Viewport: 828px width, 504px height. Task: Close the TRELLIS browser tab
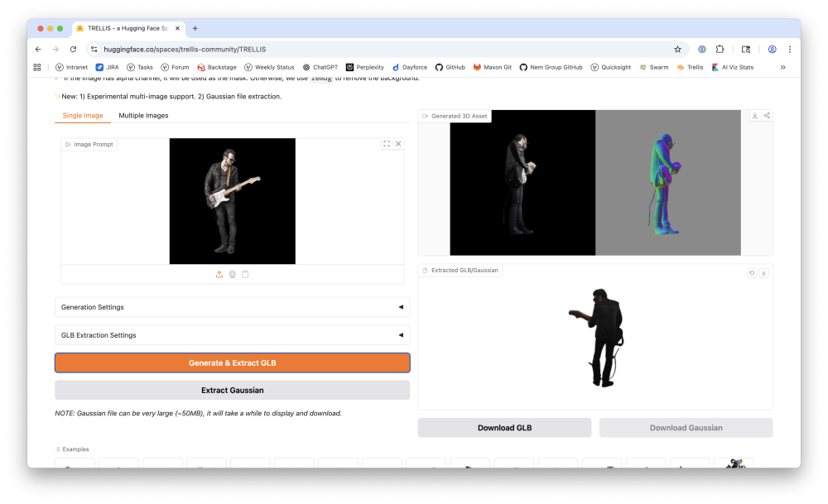click(177, 28)
